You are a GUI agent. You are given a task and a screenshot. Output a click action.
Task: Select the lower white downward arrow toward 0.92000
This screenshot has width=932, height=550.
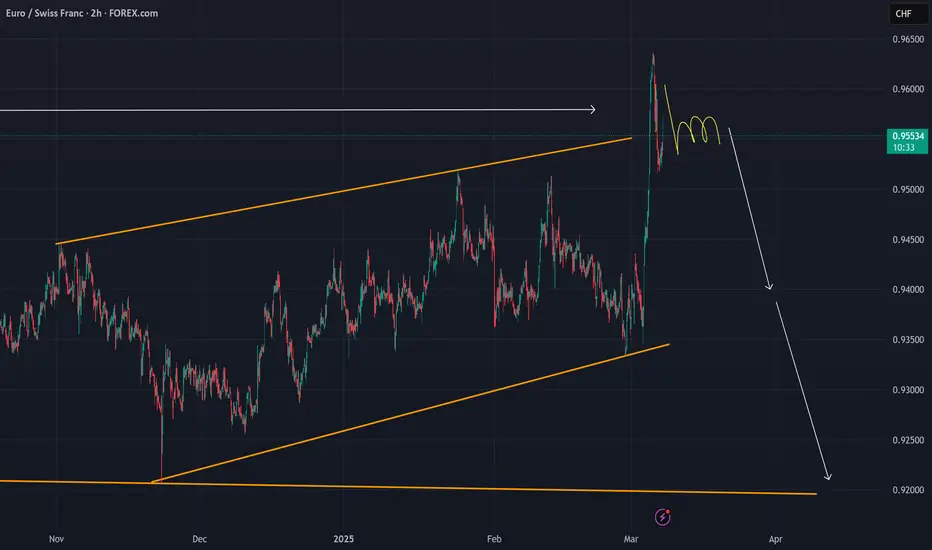point(803,391)
